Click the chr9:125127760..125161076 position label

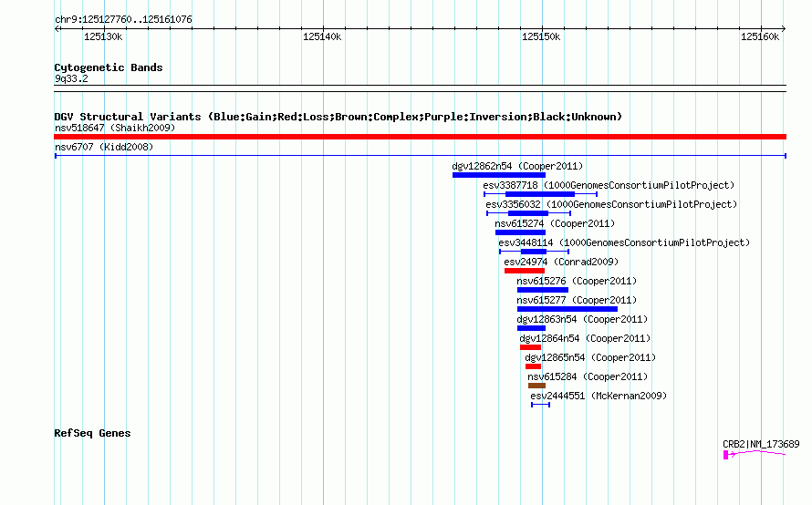coord(123,19)
